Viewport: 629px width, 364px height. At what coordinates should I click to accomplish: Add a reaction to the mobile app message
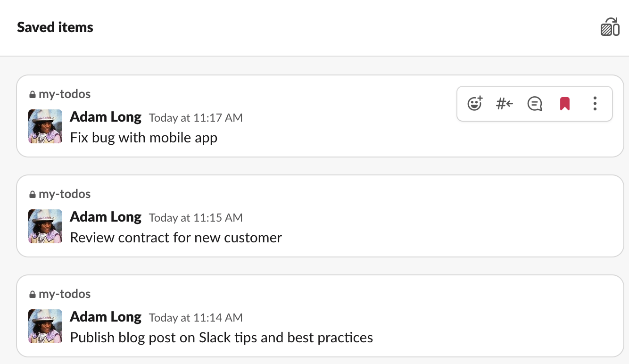474,103
